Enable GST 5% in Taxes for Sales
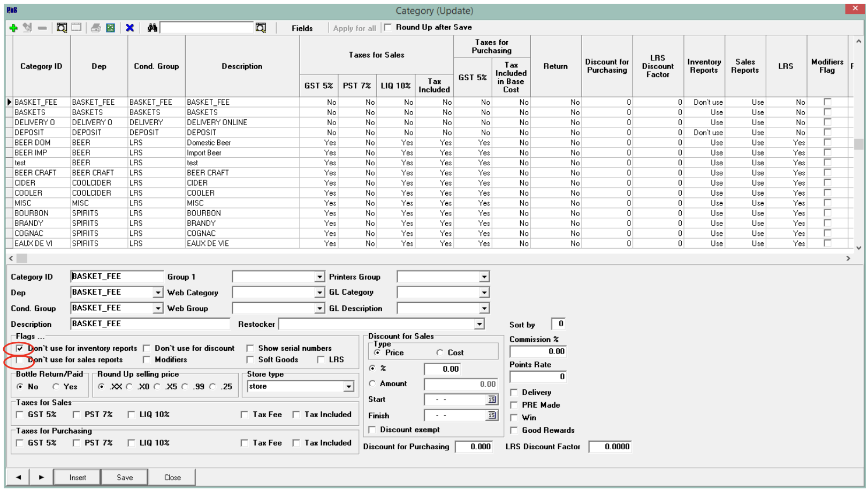868x491 pixels. click(x=20, y=415)
